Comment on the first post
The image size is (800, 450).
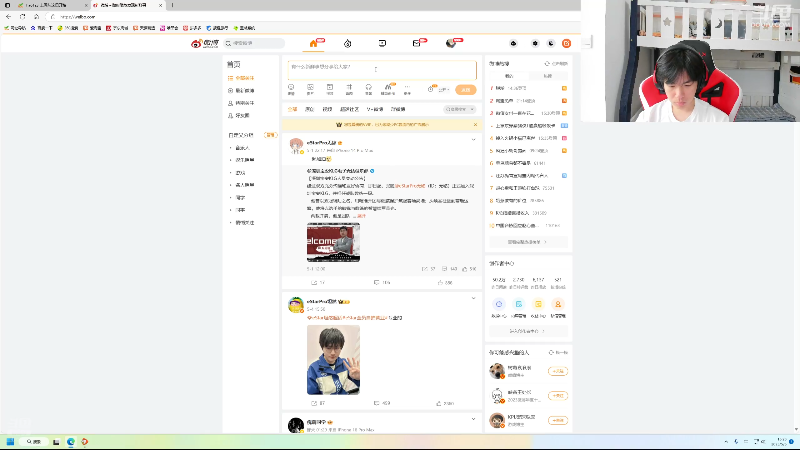[x=382, y=283]
